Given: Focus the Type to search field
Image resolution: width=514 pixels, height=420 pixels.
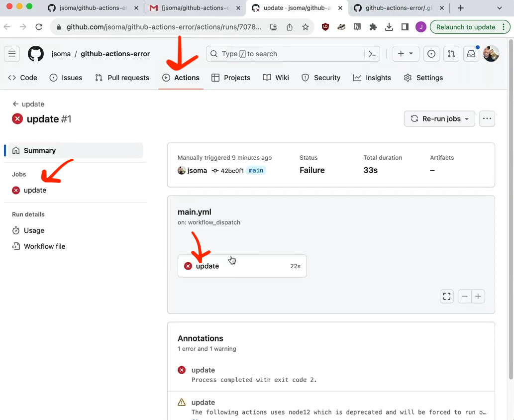Looking at the screenshot, I should (285, 54).
